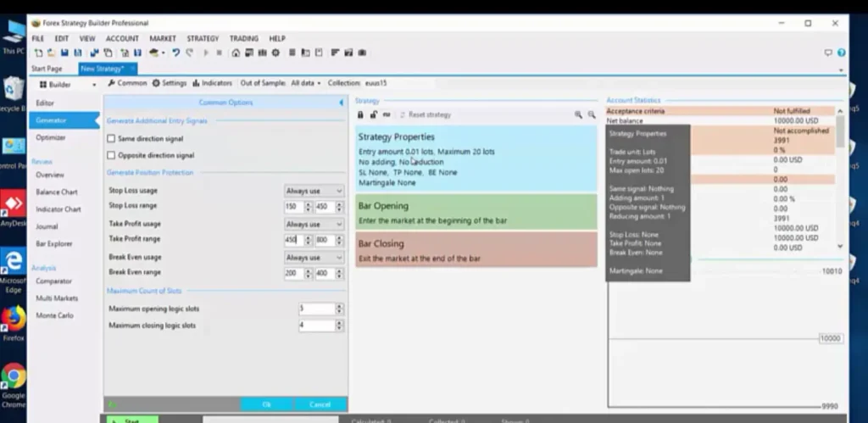Select Optimizer in left sidebar
This screenshot has height=423, width=868.
(x=51, y=137)
